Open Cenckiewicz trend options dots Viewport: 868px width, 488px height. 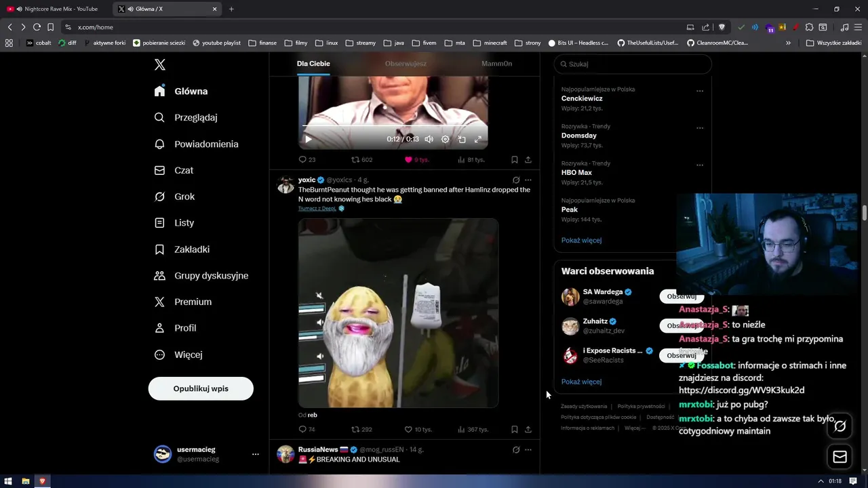(700, 91)
